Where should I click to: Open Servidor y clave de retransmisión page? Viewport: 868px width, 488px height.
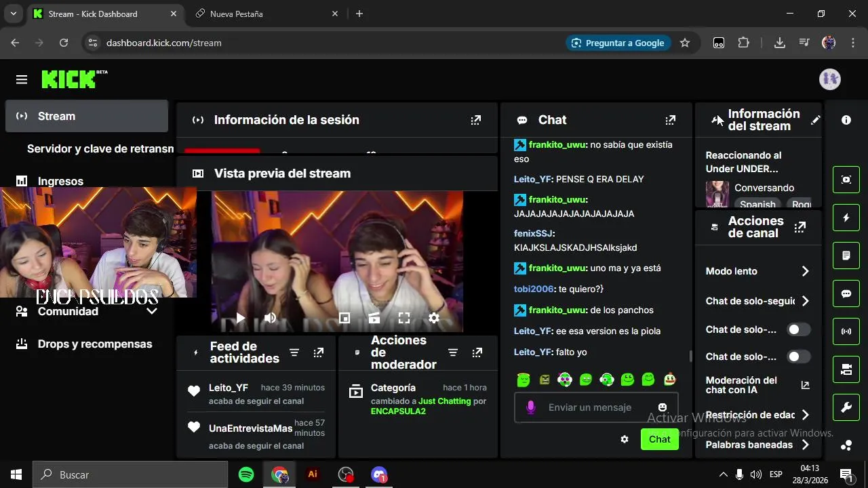point(100,148)
